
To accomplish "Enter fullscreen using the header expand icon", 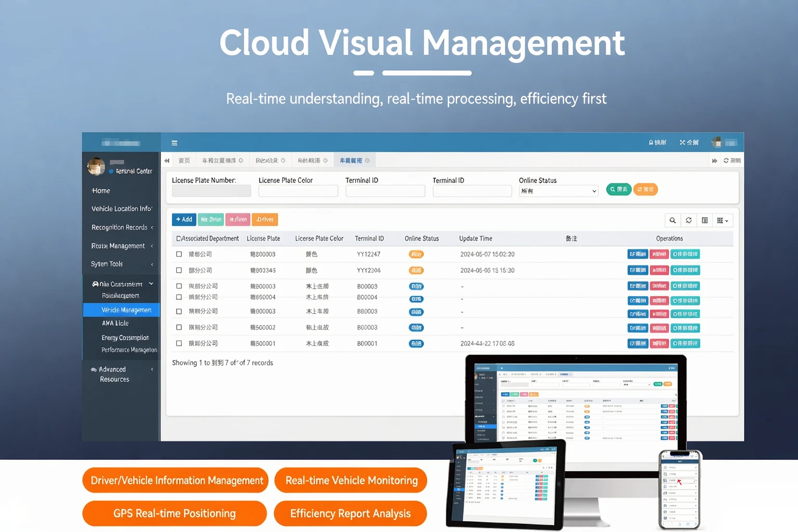I will [683, 142].
